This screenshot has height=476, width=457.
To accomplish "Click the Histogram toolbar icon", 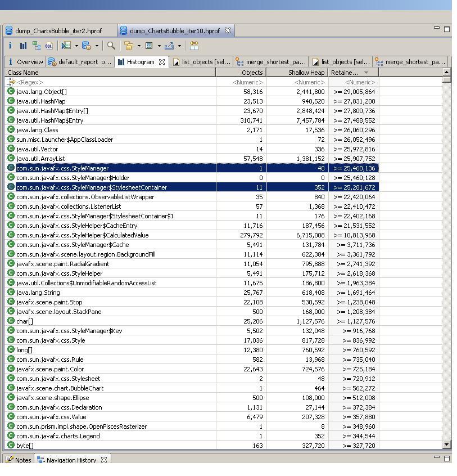I will [23, 46].
